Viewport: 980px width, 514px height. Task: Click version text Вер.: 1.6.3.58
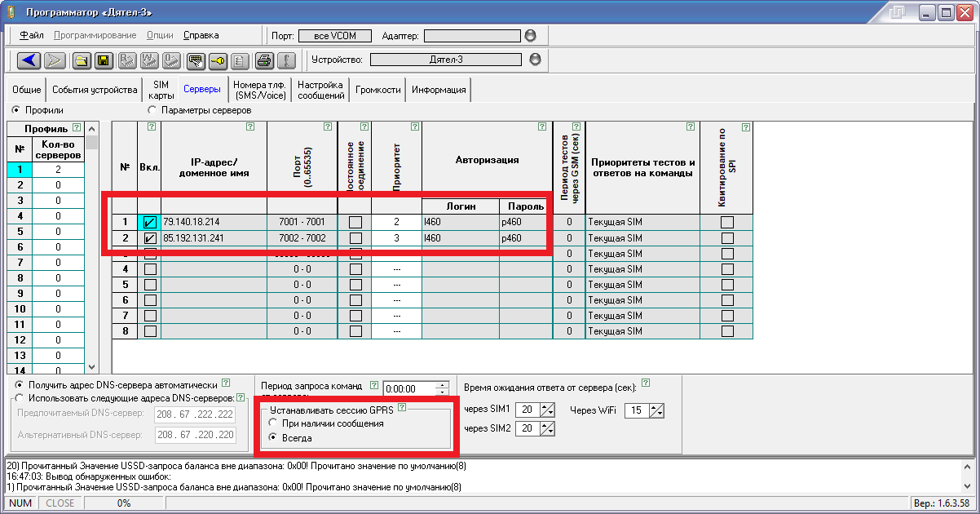point(942,503)
